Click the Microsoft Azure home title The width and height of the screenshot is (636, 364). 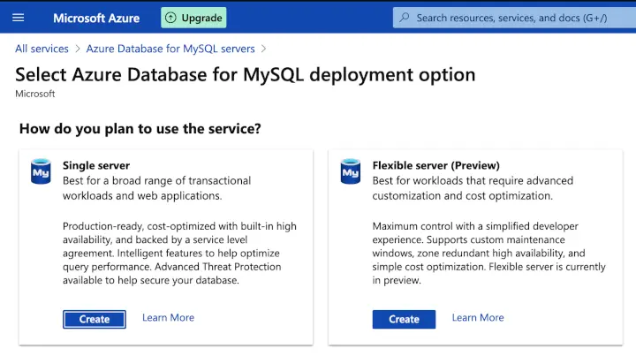coord(96,18)
